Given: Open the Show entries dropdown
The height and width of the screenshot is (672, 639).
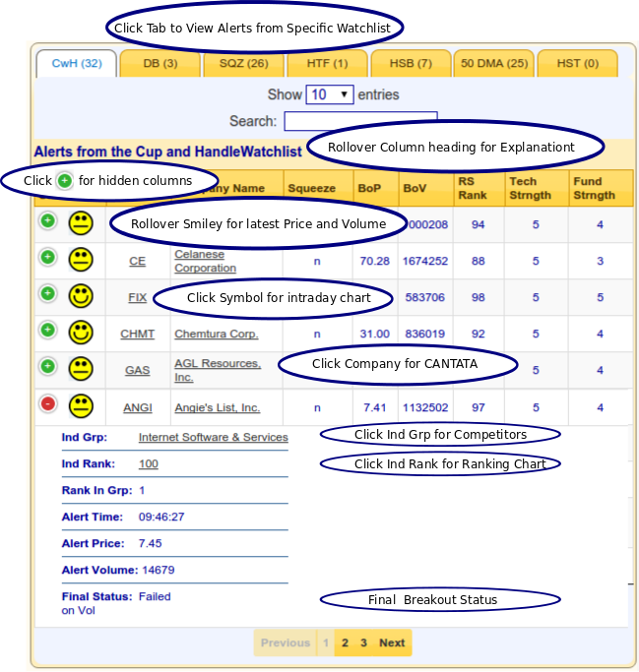Looking at the screenshot, I should point(330,94).
